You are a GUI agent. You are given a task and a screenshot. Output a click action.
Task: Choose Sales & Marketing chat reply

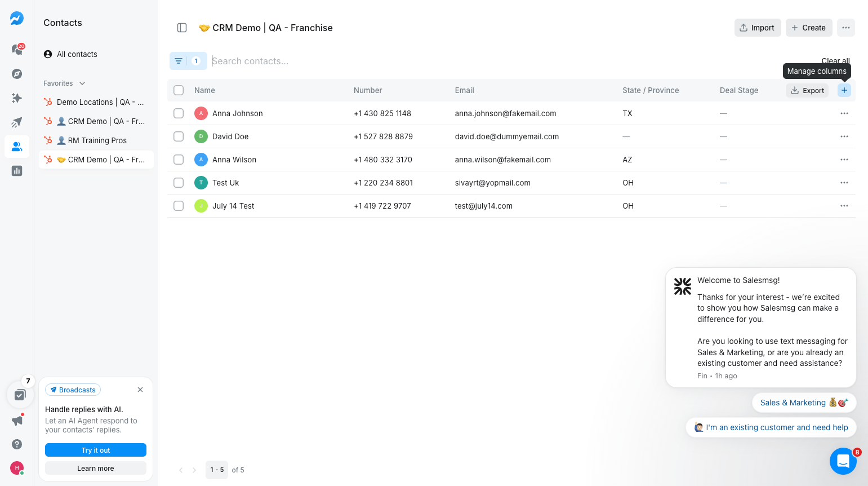point(804,403)
